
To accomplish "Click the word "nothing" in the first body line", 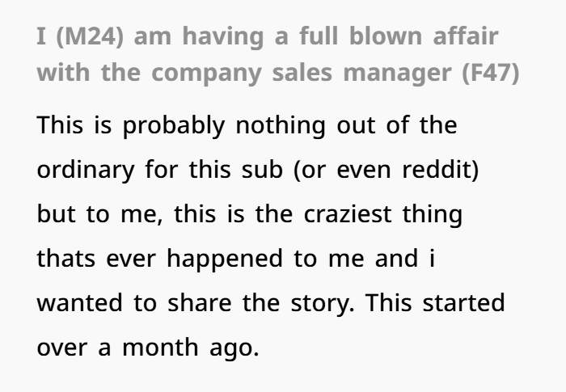I will point(281,126).
